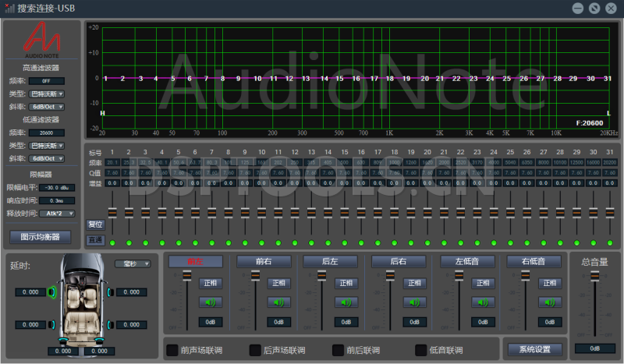Select front-left speaker icon on car diagram
Screen dimensions: 624x364
[52, 292]
